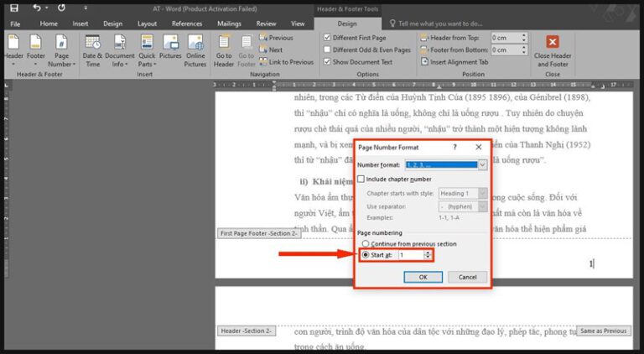Screen dimensions: 644x354
Task: Click the Save icon in title bar
Action: (14, 8)
